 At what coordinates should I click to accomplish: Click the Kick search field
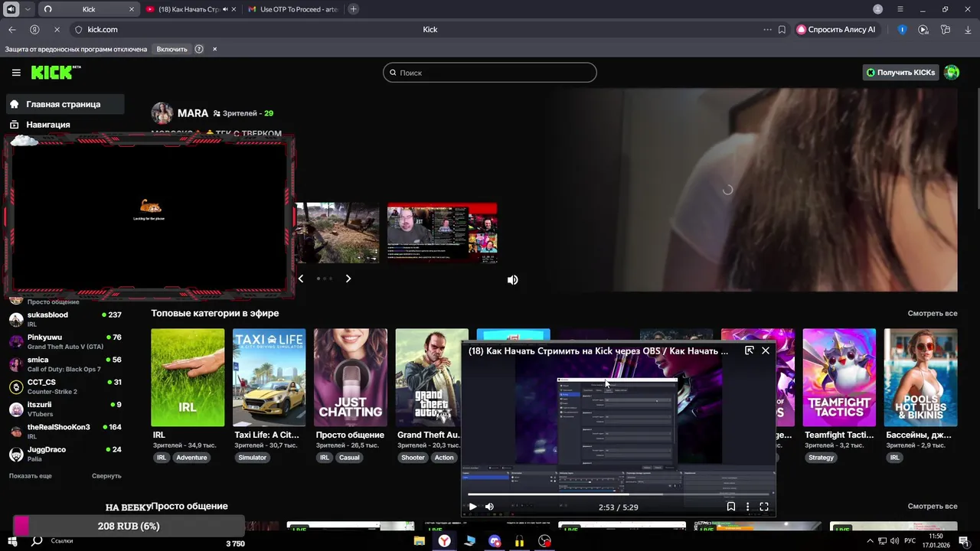click(490, 73)
